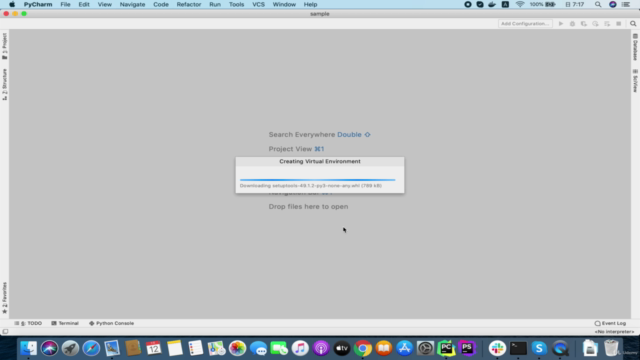
Task: Click the Drop files here to open text
Action: pyautogui.click(x=308, y=207)
